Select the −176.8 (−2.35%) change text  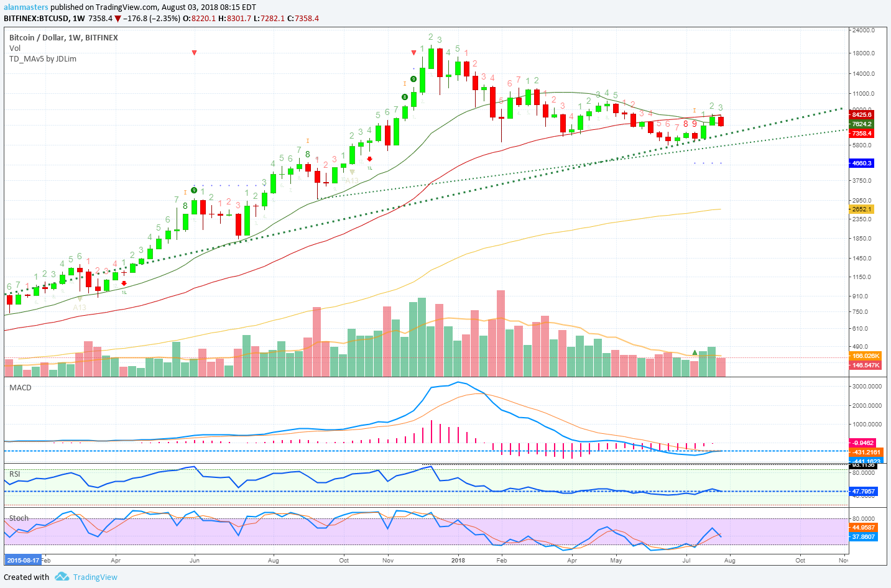pos(152,19)
